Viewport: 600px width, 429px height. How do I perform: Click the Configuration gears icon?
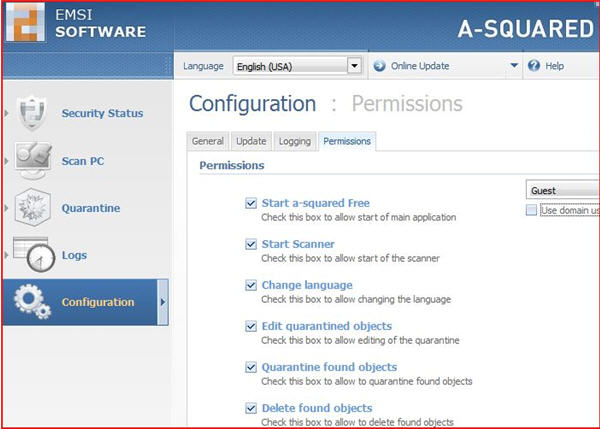coord(33,302)
